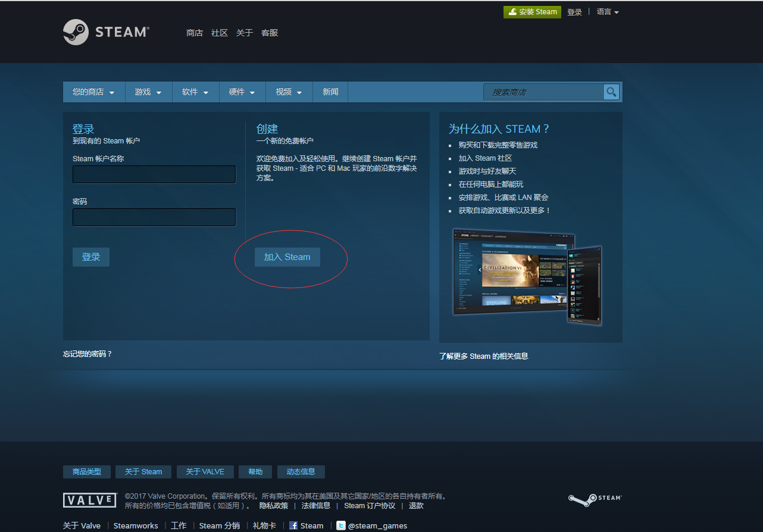Open the Twitter @steam_games icon
Image resolution: width=763 pixels, height=532 pixels.
click(340, 525)
